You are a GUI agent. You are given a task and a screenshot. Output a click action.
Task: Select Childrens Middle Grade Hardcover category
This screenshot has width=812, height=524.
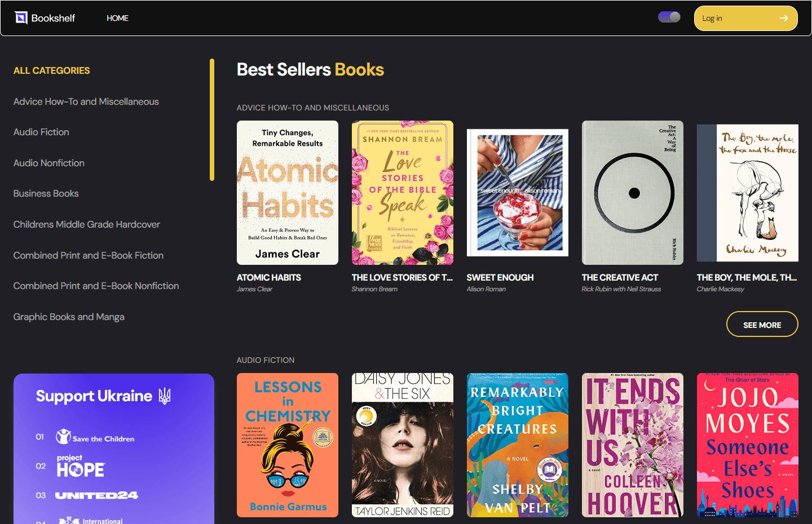click(x=87, y=224)
